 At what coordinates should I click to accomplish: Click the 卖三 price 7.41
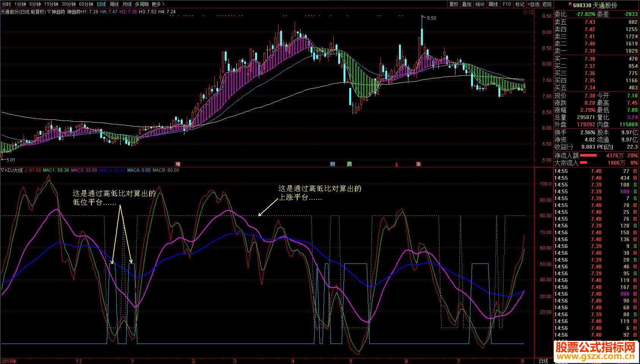(x=590, y=36)
